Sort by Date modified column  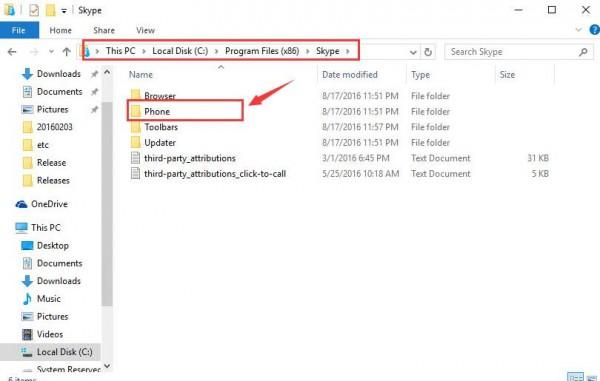(350, 75)
